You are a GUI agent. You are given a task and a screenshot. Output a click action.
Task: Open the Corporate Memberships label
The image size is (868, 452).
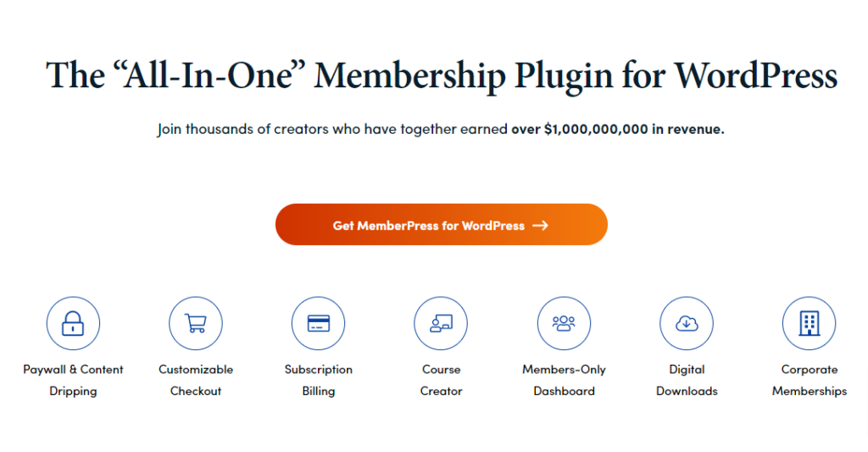coord(809,380)
